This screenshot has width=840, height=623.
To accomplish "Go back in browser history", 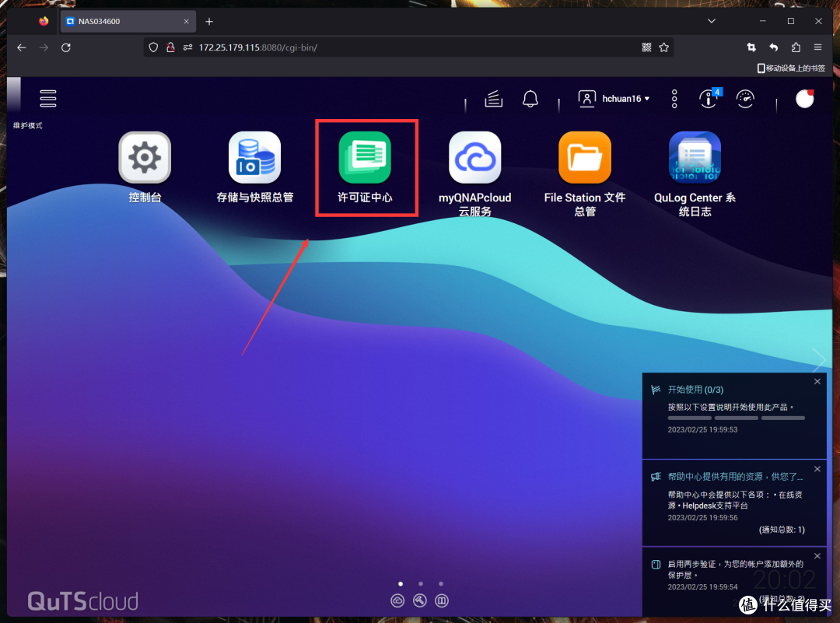I will 22,47.
